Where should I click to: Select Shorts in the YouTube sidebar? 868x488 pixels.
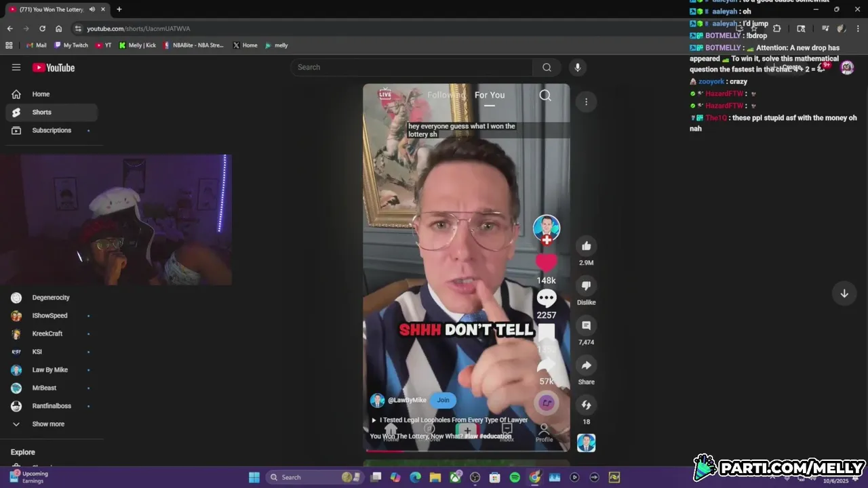coord(52,112)
